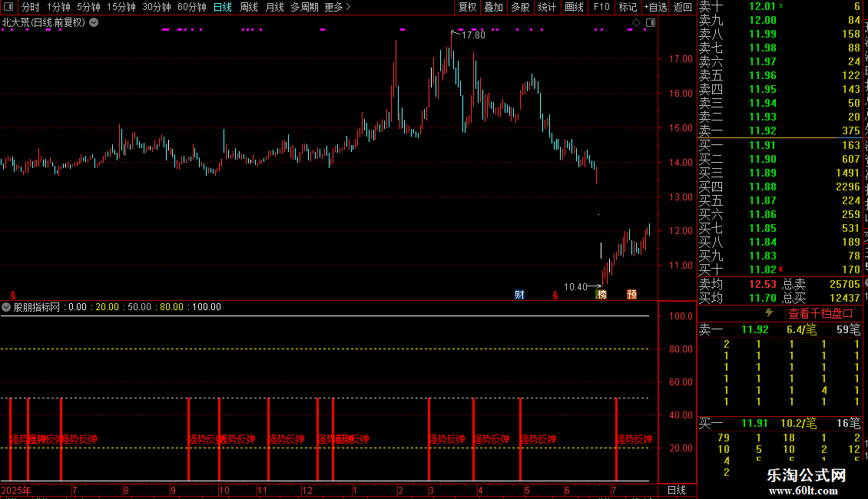Click the 17.00 price axis label

[x=681, y=58]
